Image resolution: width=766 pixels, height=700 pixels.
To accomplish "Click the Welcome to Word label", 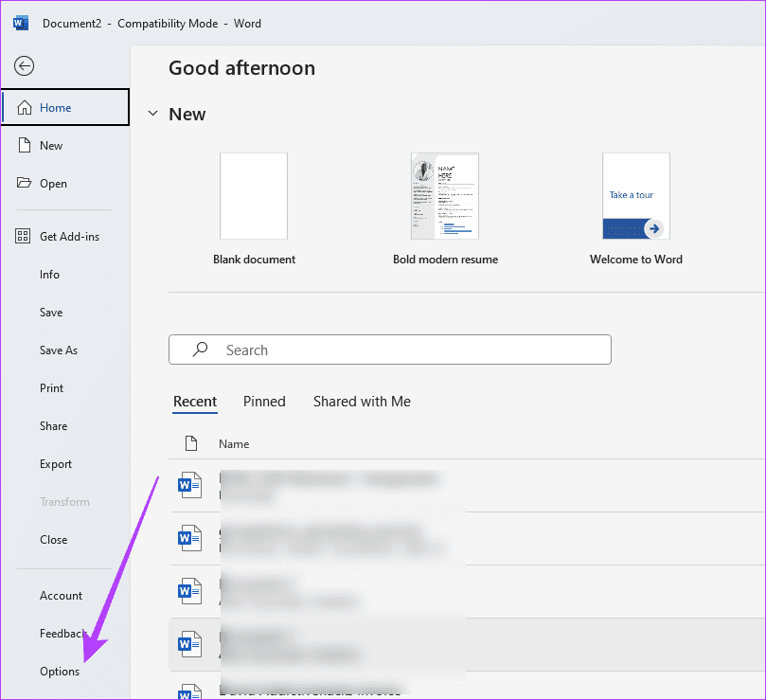I will point(636,260).
